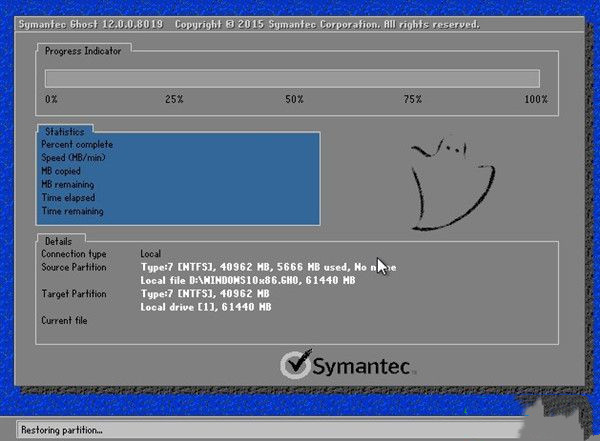Click the Symantec brand wordmark
Viewport: 600px width, 441px height.
[362, 366]
